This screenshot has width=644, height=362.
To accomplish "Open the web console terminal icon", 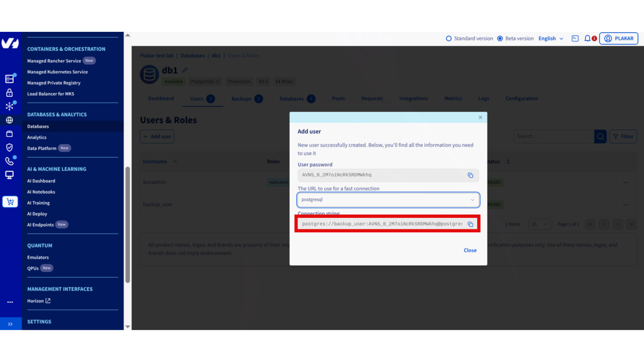I will tap(575, 38).
